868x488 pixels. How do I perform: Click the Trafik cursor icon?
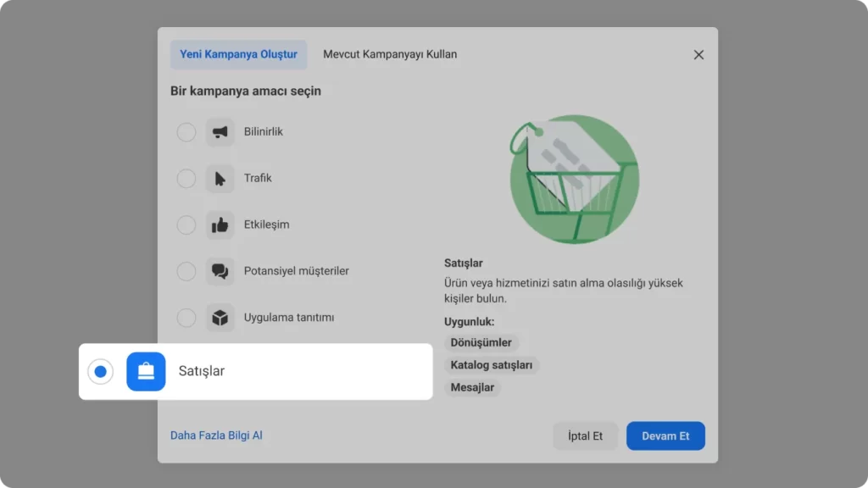220,179
